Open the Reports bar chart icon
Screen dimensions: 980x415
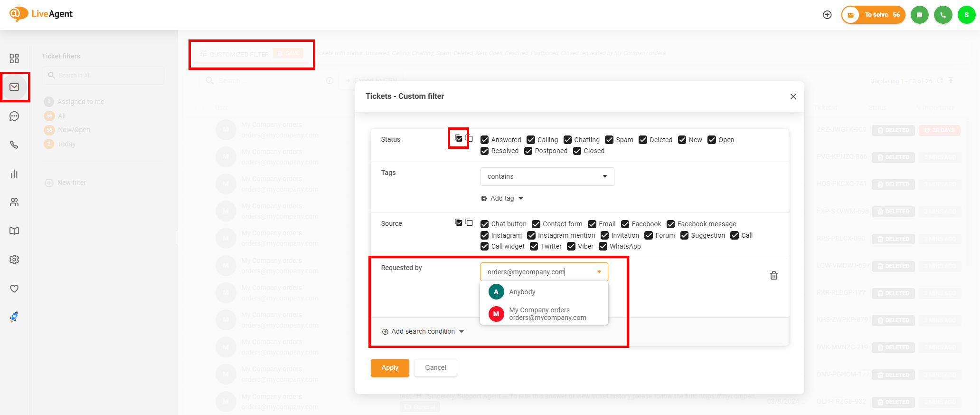14,174
